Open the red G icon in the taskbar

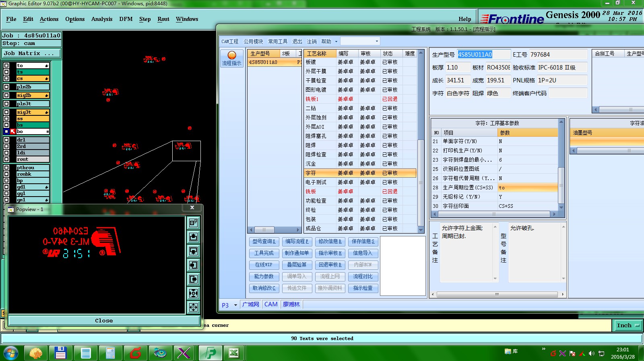click(x=135, y=353)
